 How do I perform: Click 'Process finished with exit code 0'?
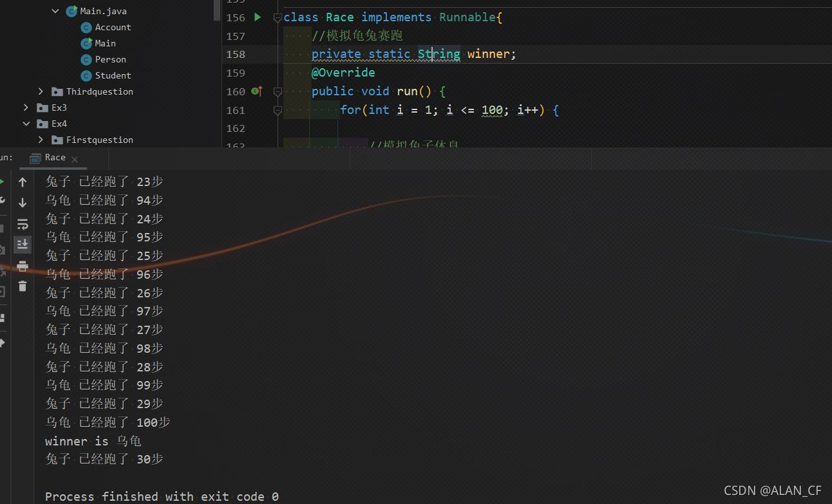point(162,496)
